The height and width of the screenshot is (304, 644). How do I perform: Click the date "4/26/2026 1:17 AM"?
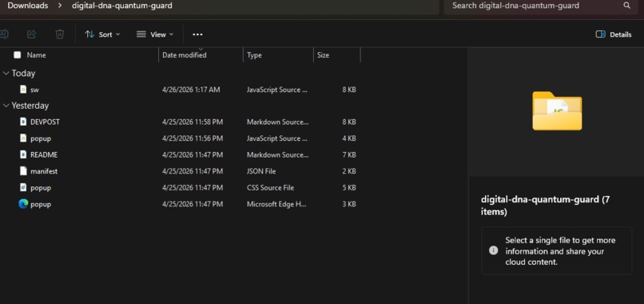click(x=191, y=90)
